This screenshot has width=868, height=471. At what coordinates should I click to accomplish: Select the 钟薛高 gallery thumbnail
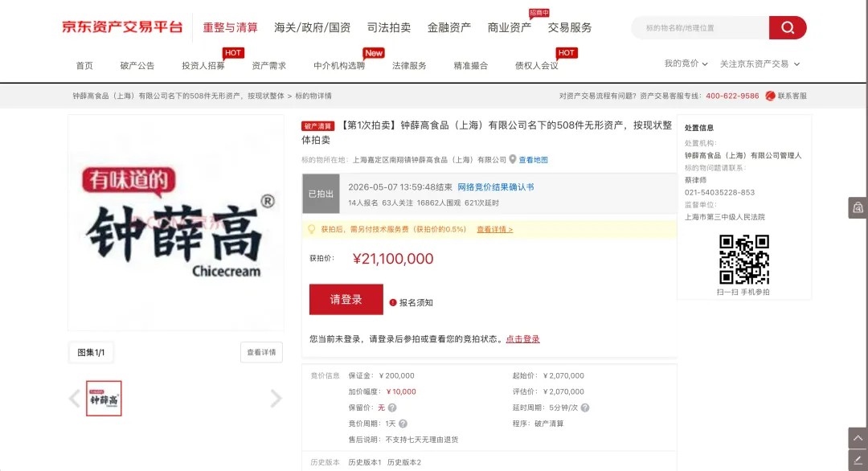point(104,399)
